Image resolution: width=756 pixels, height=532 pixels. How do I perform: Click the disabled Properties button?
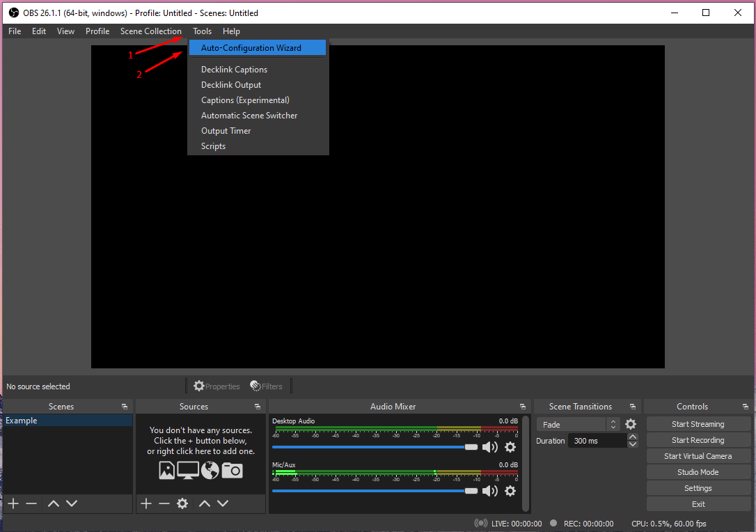point(216,386)
